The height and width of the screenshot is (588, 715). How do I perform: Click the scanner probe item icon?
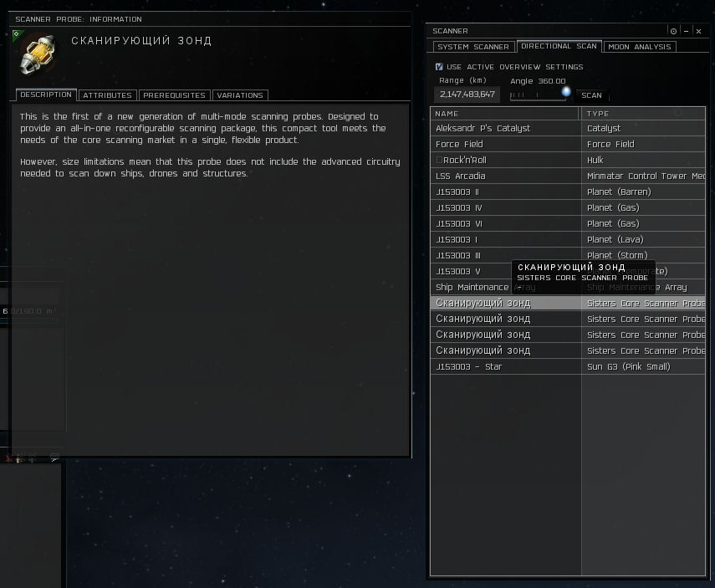[x=38, y=54]
